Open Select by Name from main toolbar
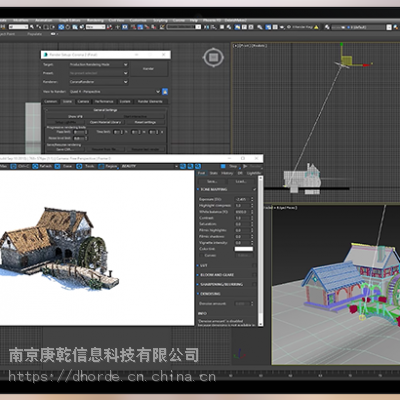Screen dimensions: 400x400 [39, 27]
